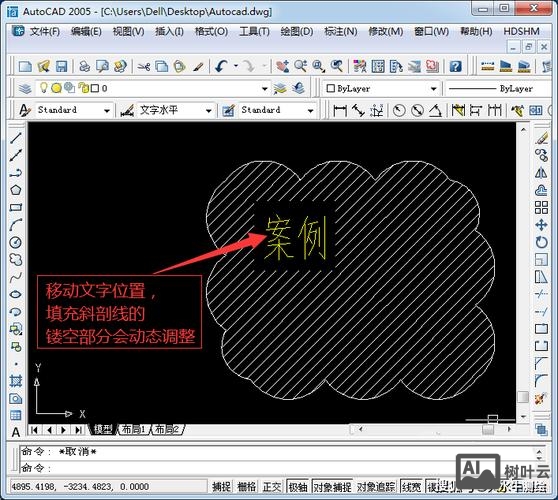Click the Mirror modify tool
The image size is (558, 500).
coord(541,173)
